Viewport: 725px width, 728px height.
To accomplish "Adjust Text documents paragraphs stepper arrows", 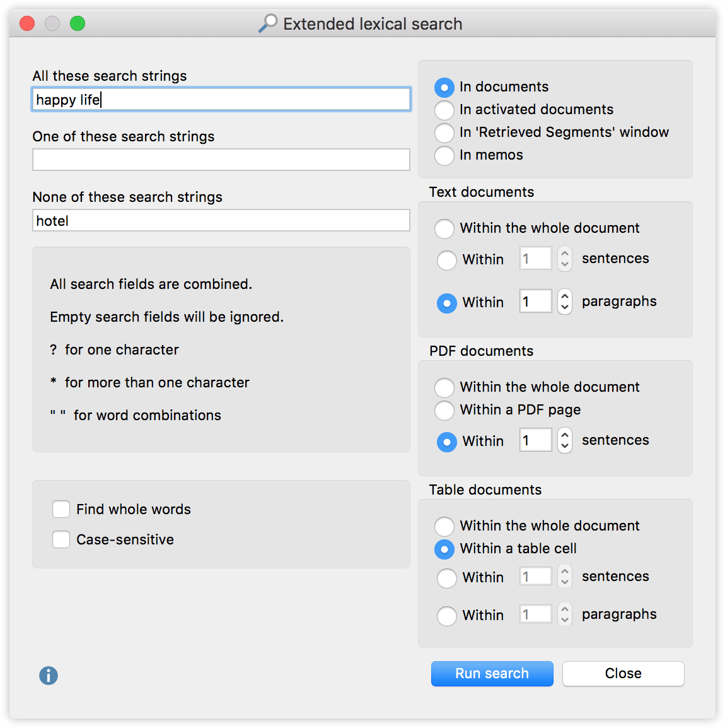I will click(x=564, y=302).
